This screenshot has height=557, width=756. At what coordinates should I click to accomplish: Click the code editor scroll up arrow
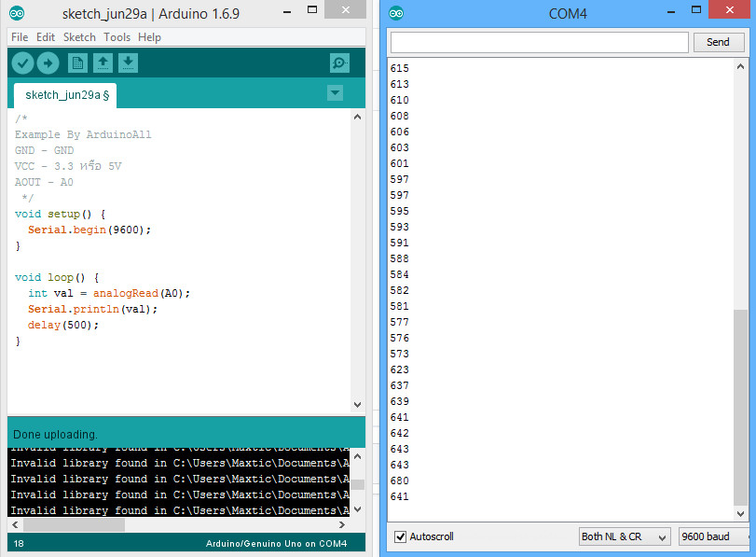pyautogui.click(x=357, y=117)
